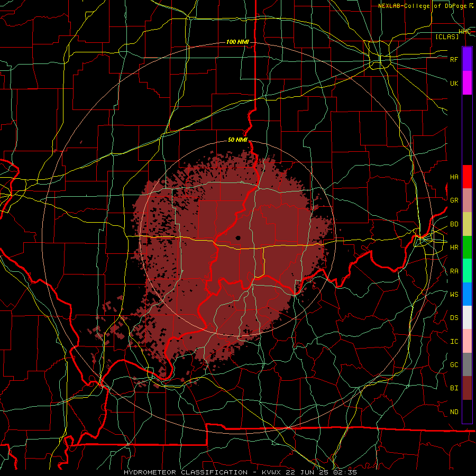
Task: Select the gray GC legend swatch
Action: (467, 364)
